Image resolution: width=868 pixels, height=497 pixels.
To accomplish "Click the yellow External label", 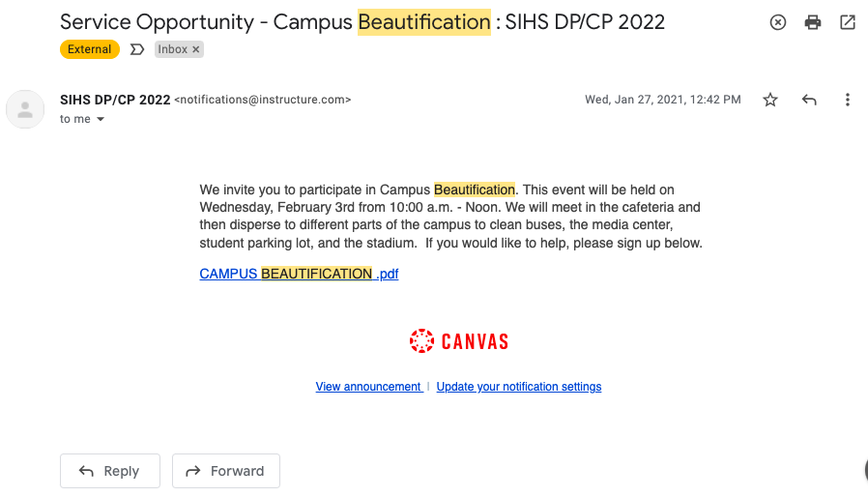I will tap(90, 49).
